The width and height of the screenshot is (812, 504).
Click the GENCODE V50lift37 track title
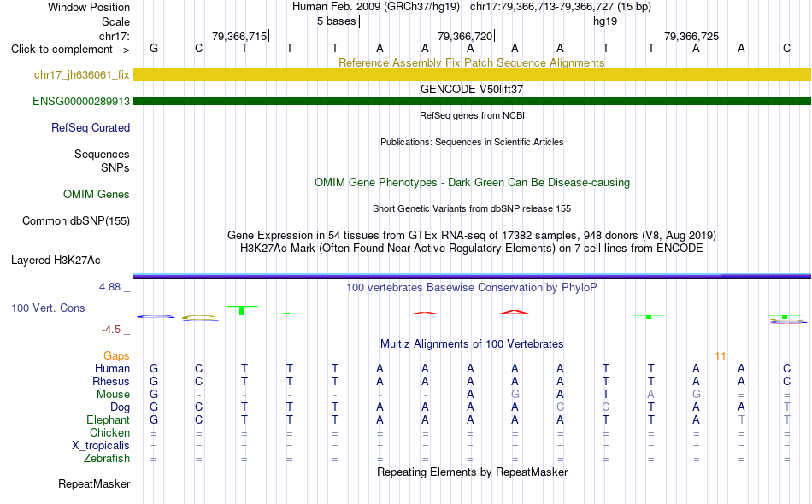(x=472, y=89)
